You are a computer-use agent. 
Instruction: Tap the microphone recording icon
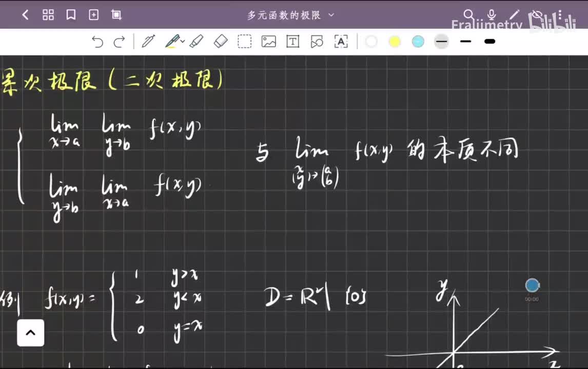(492, 15)
